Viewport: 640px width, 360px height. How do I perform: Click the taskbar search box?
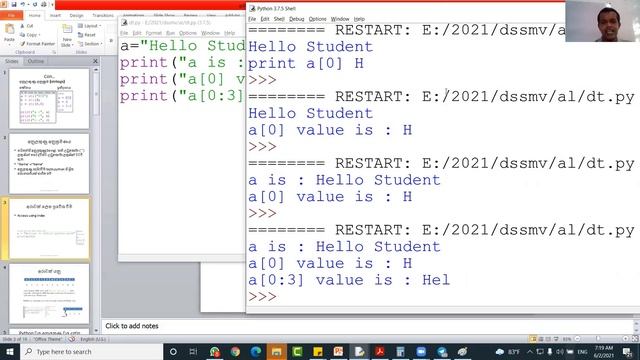point(91,351)
